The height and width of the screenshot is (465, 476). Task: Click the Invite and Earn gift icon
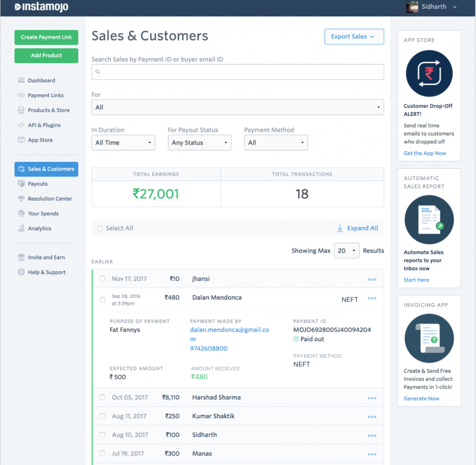(x=21, y=257)
